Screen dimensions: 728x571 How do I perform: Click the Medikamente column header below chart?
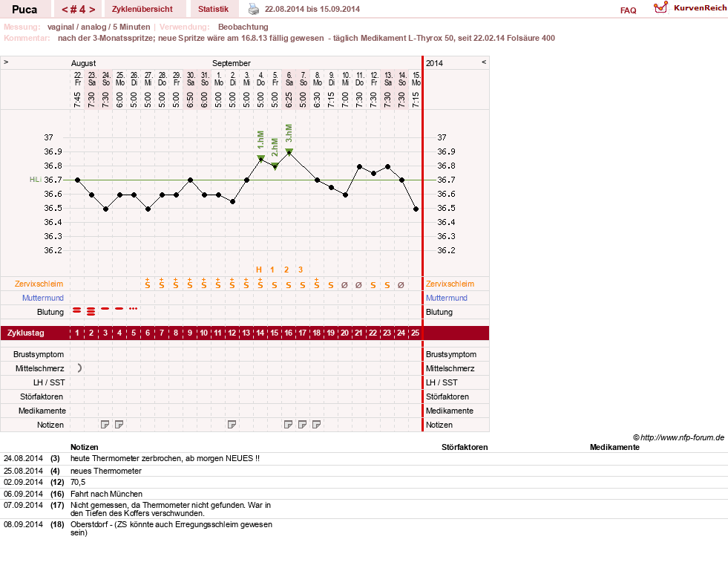pyautogui.click(x=614, y=447)
